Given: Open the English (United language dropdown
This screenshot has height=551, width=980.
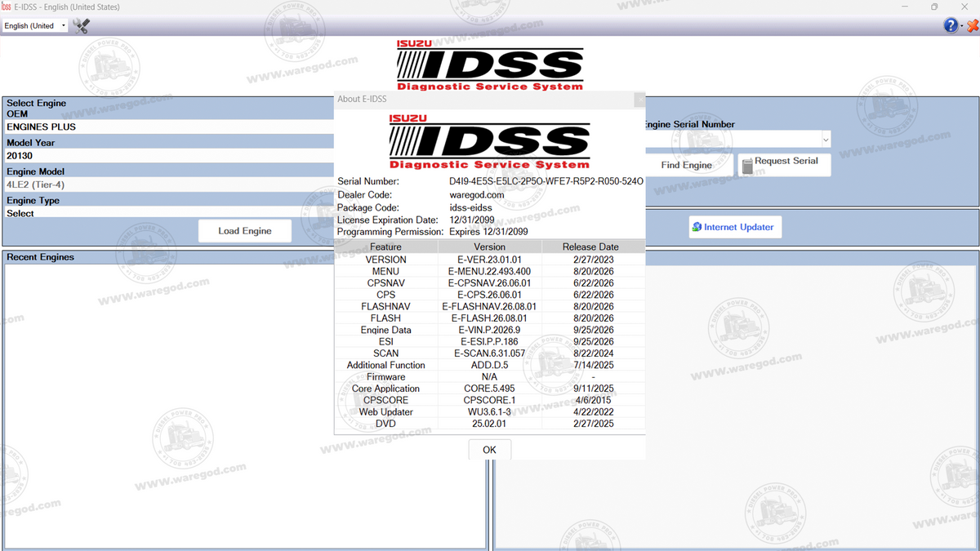Looking at the screenshot, I should (34, 25).
